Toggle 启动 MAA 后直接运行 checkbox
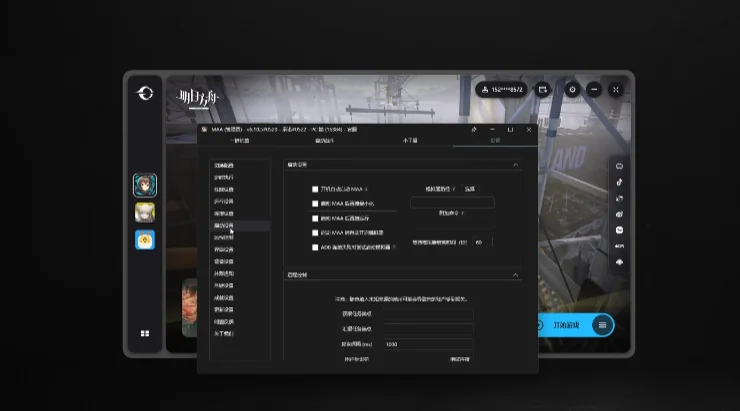Viewport: 740px width, 411px height. pos(315,218)
